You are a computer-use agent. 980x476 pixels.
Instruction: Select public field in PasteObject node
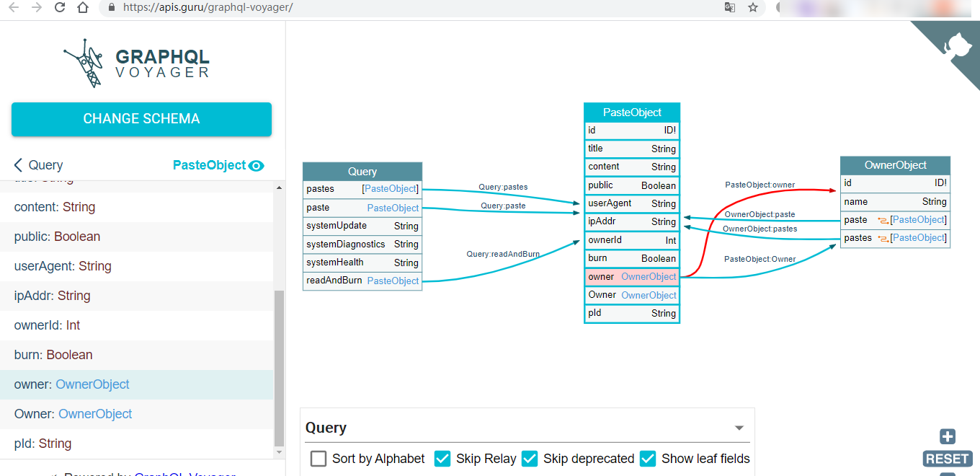tap(632, 185)
